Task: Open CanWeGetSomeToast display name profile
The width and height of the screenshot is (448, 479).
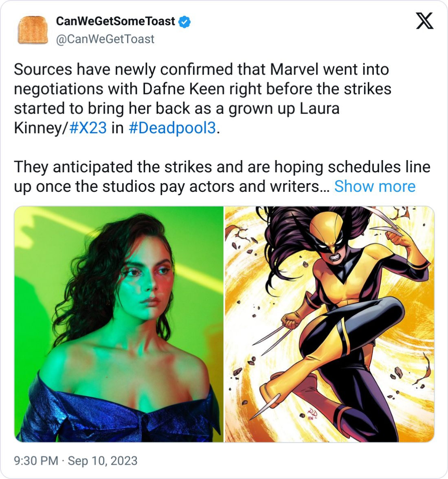Action: click(115, 21)
